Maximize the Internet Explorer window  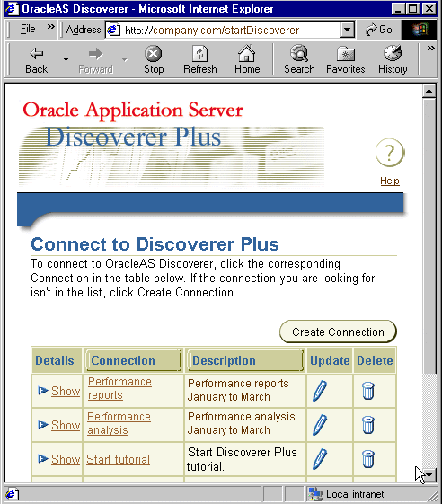tap(413, 9)
